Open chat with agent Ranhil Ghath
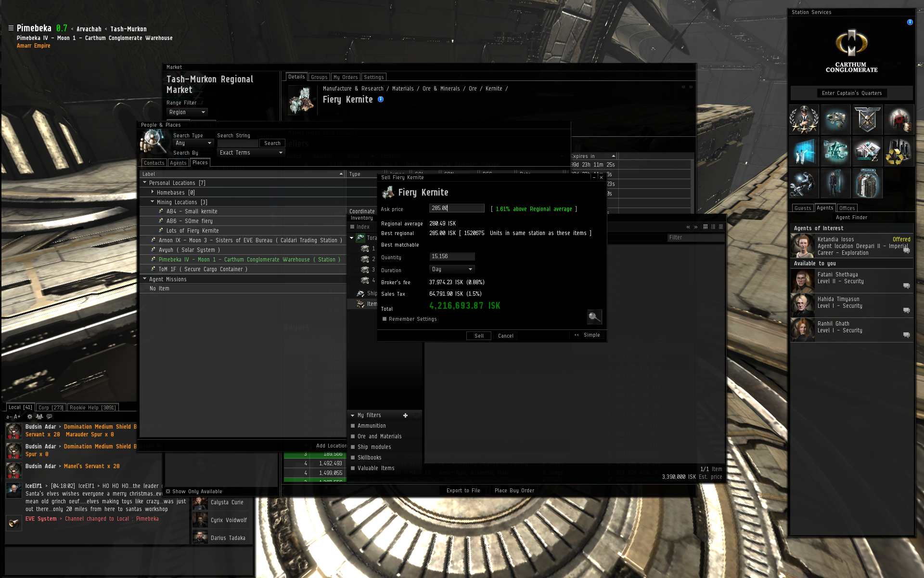The width and height of the screenshot is (924, 578). coord(906,335)
